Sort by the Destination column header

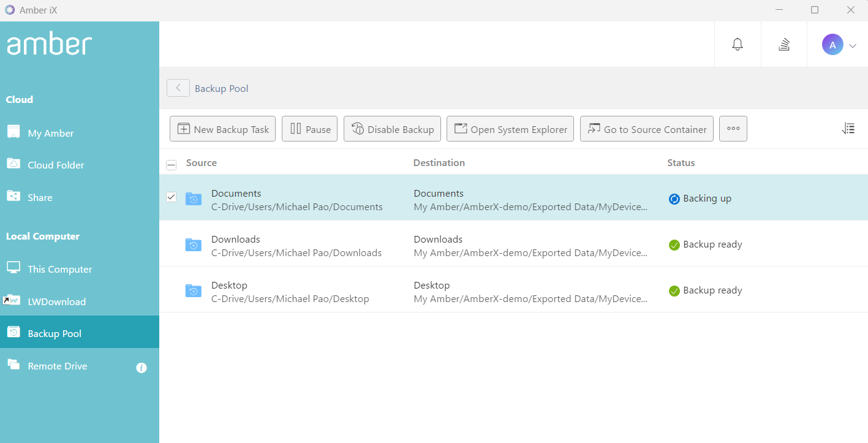point(439,162)
